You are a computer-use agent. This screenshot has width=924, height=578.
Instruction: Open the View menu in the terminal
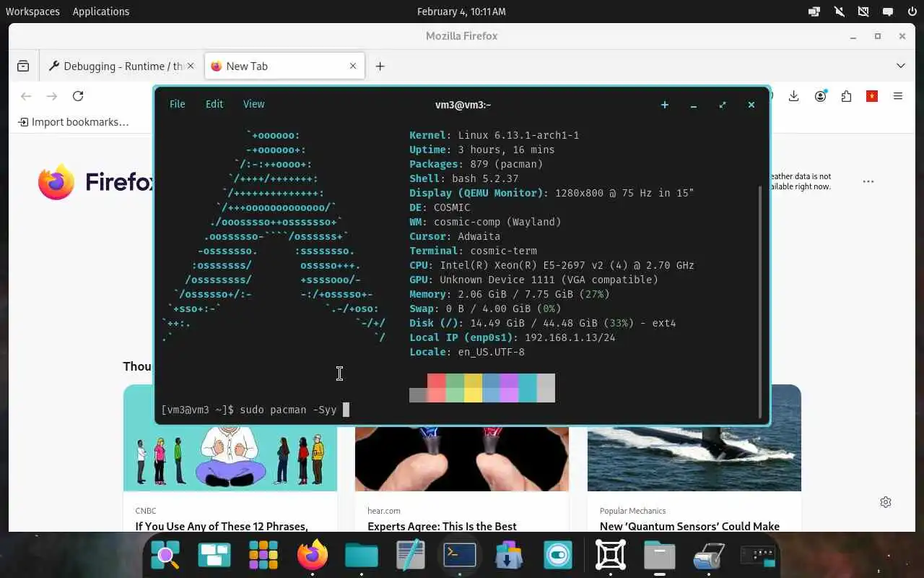253,104
